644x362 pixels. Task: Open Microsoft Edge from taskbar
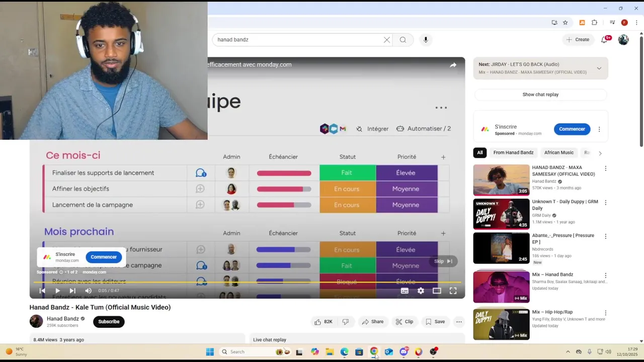pyautogui.click(x=344, y=352)
